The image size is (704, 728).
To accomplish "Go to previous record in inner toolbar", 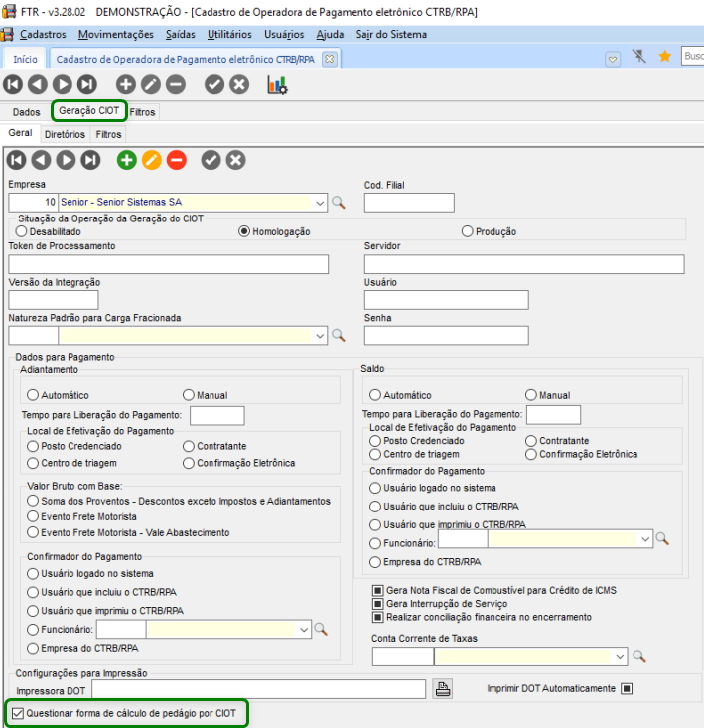I will click(41, 160).
